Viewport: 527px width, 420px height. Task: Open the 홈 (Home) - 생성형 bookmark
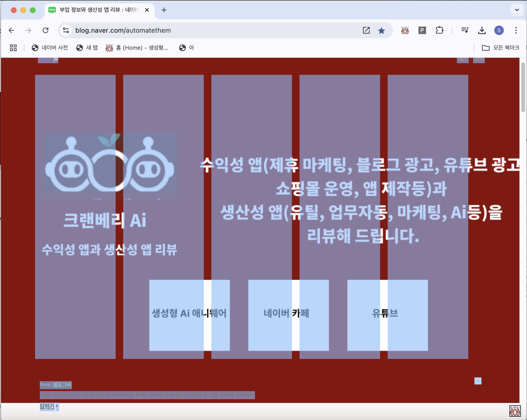pyautogui.click(x=137, y=48)
